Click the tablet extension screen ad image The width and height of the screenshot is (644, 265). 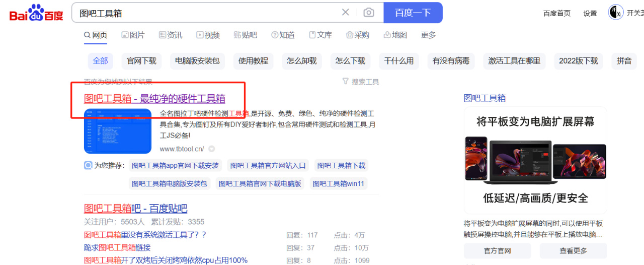point(535,160)
